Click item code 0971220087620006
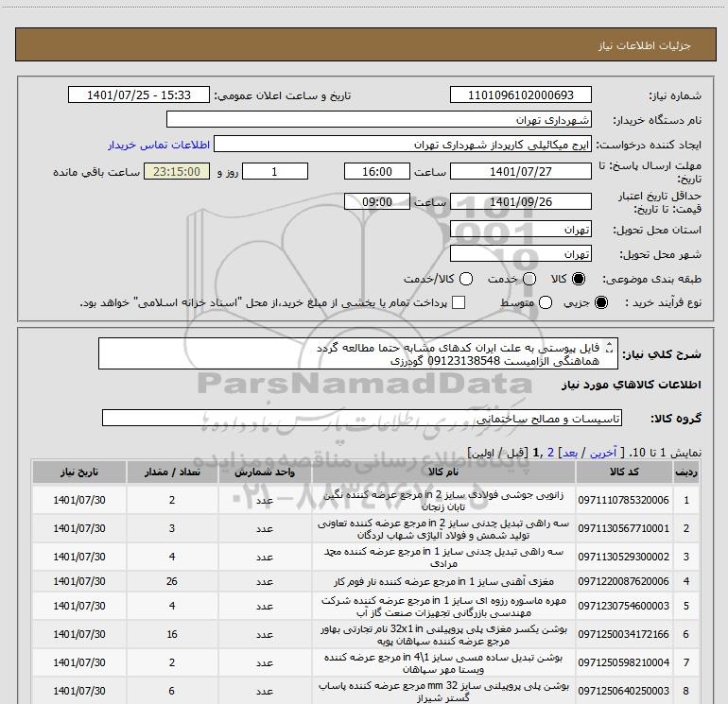728x704 pixels. (624, 581)
